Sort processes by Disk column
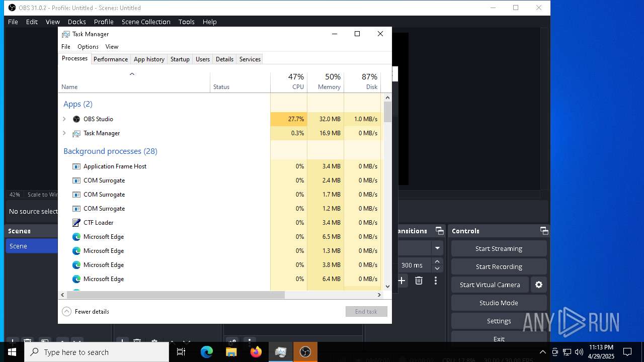644x362 pixels. coord(362,81)
